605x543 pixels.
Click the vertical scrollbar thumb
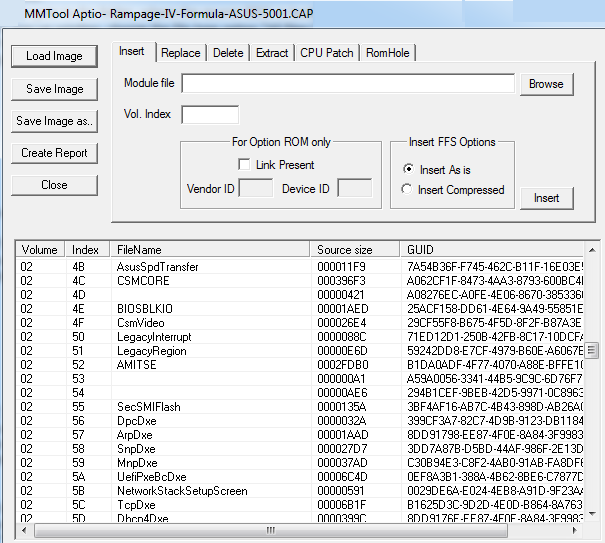click(x=592, y=351)
